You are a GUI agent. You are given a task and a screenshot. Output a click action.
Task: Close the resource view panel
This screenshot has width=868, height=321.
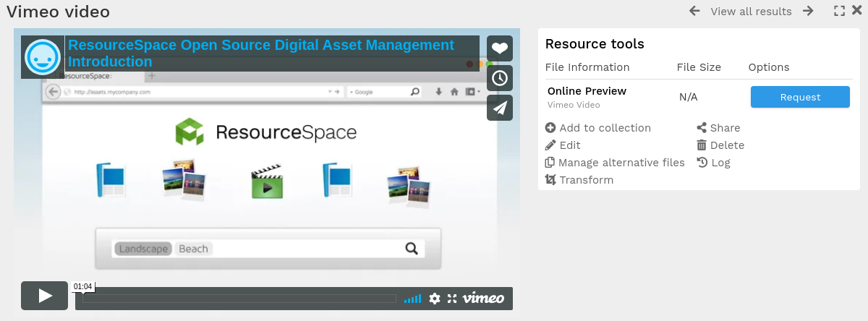857,11
